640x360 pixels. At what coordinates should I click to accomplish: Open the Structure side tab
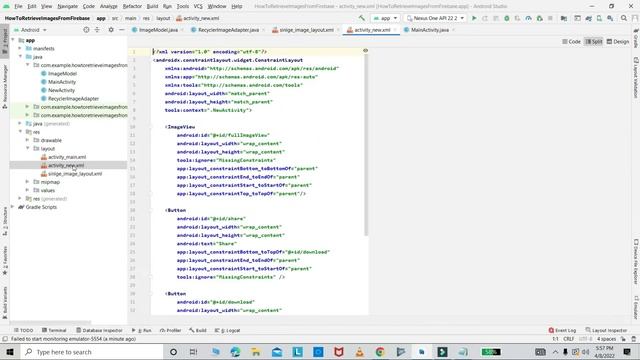tap(5, 221)
